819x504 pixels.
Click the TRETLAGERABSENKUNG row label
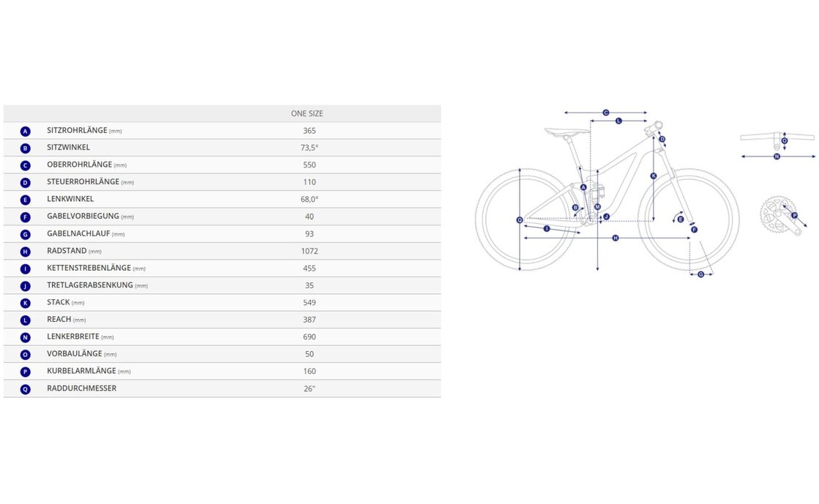(90, 285)
